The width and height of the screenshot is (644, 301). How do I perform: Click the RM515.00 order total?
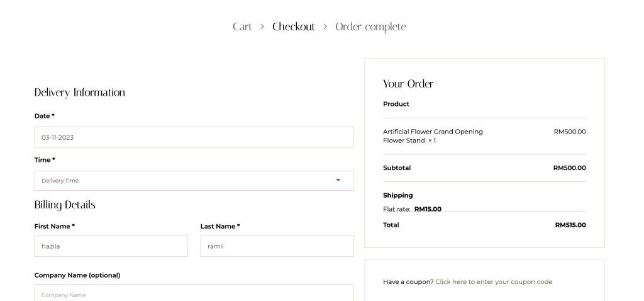click(570, 224)
